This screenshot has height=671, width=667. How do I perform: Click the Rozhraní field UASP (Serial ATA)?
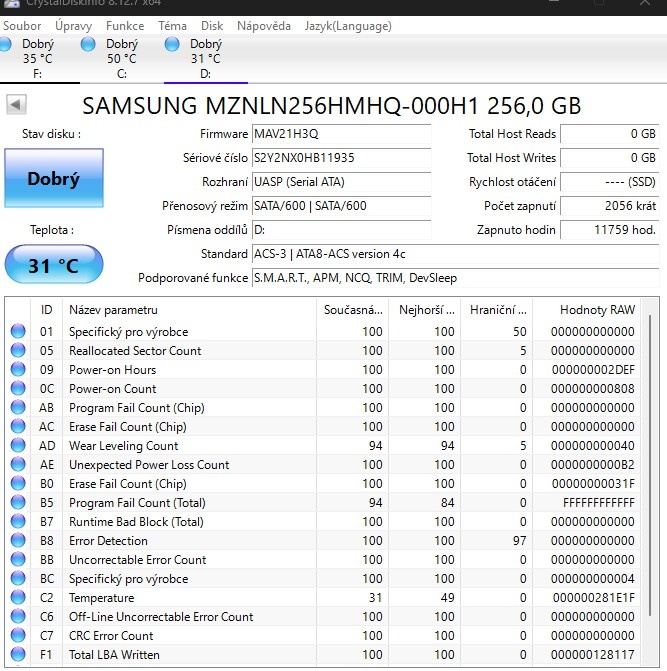[341, 182]
